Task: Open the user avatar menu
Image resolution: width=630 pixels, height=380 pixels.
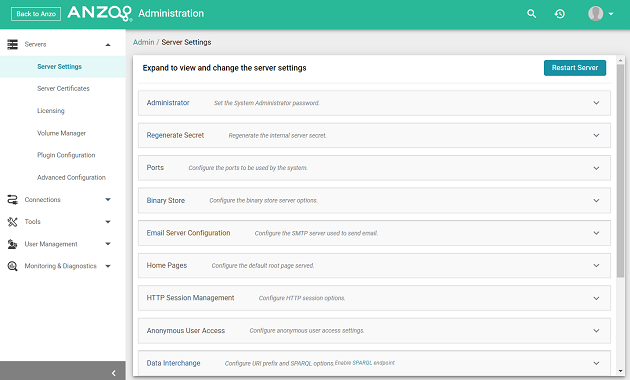Action: tap(601, 14)
